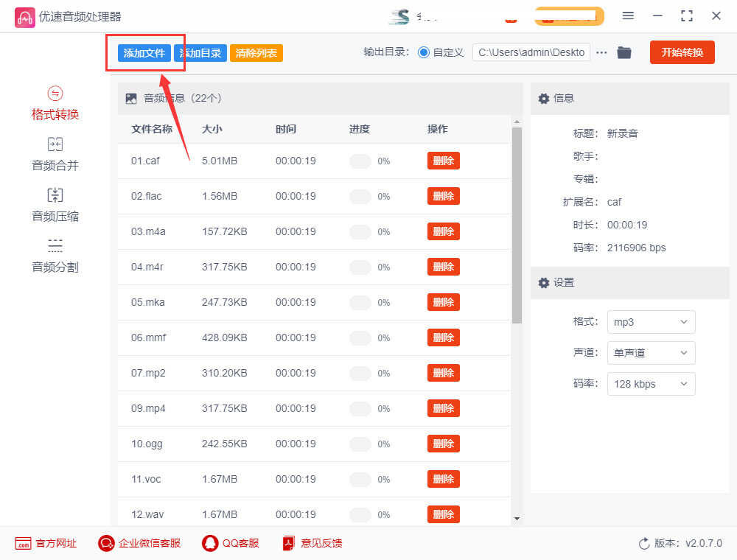Select file name 06.mmf

149,337
